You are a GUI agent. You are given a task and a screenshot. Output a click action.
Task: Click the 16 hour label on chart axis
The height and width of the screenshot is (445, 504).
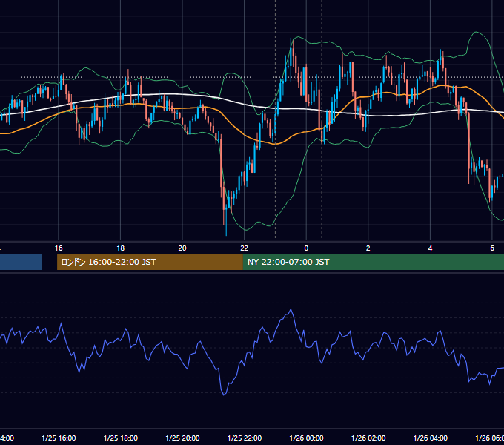(x=59, y=248)
